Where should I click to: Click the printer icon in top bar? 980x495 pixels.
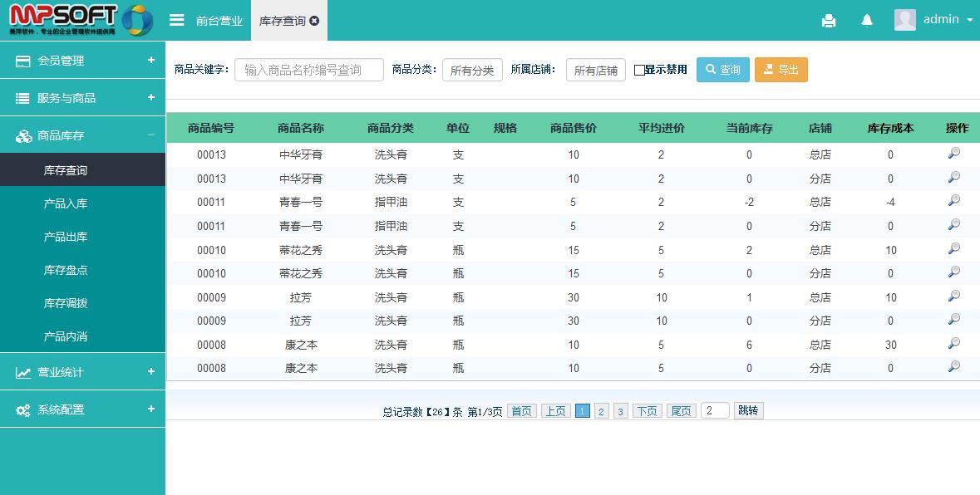tap(829, 21)
